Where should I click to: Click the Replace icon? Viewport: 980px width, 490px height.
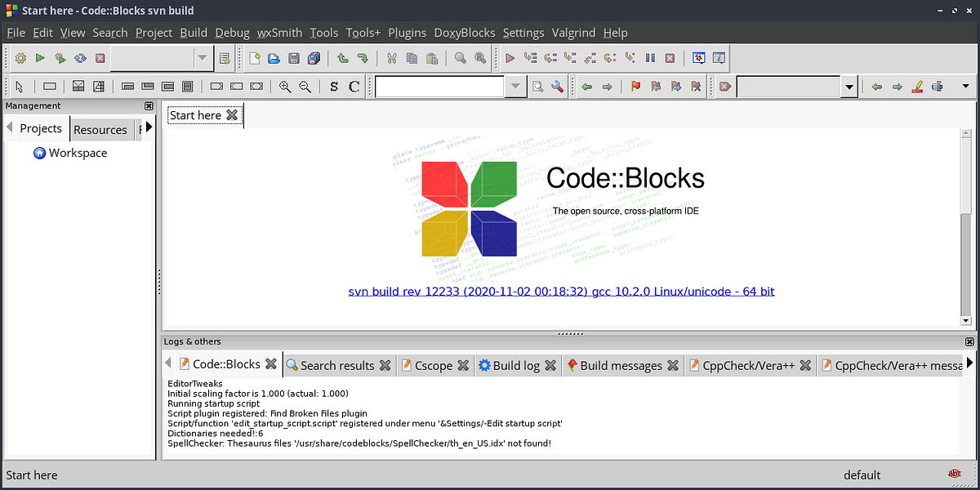tap(481, 58)
